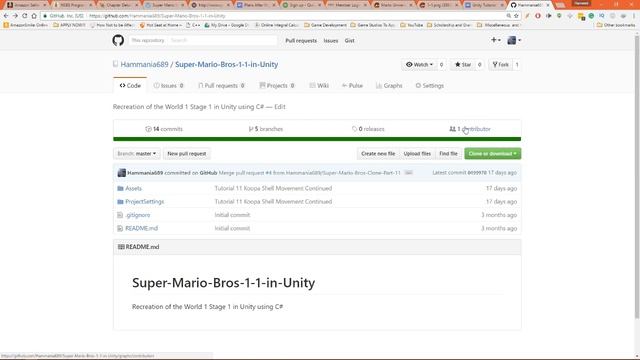View the 1 contributor link

[x=470, y=129]
